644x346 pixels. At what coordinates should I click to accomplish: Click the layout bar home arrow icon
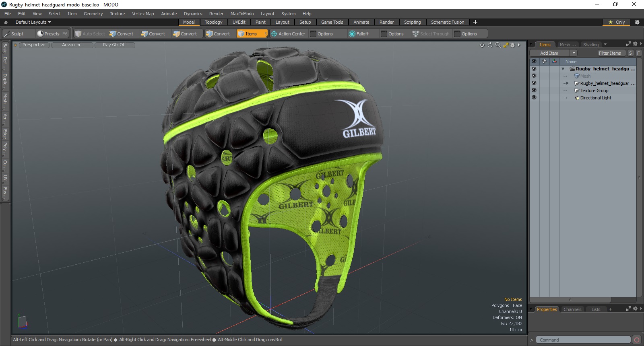click(6, 22)
